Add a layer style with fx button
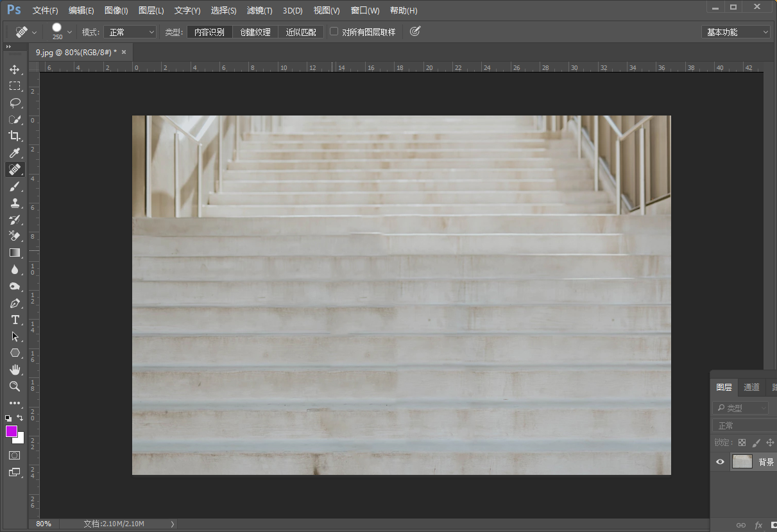 click(x=758, y=525)
